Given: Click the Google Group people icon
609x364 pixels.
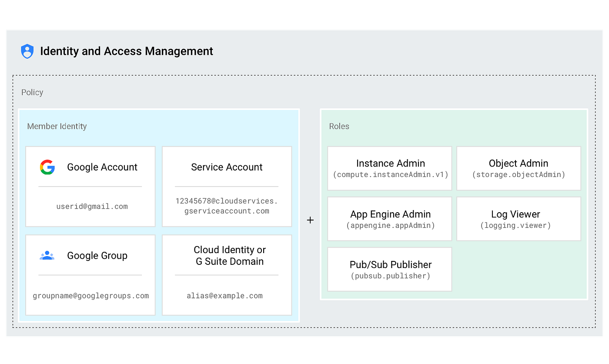Looking at the screenshot, I should coord(47,256).
